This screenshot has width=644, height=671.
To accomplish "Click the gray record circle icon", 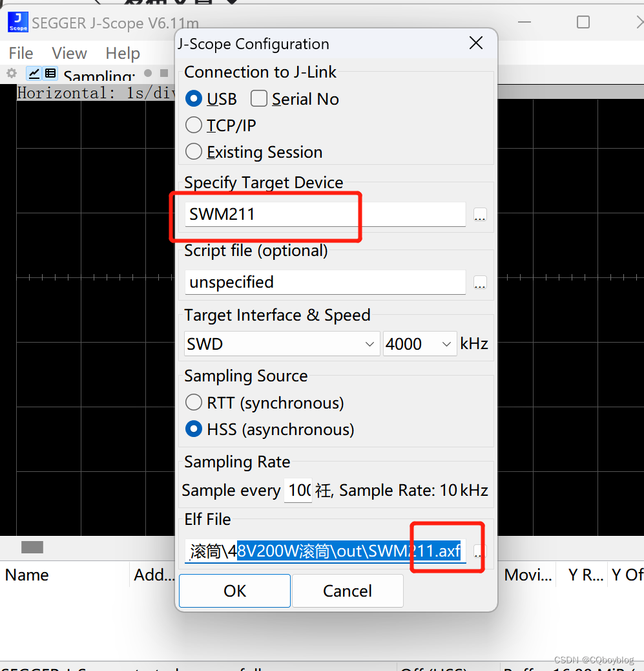I will pyautogui.click(x=149, y=73).
